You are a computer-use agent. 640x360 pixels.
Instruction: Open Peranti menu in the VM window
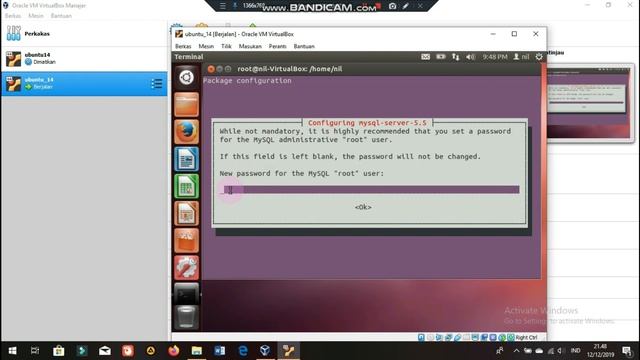click(278, 46)
